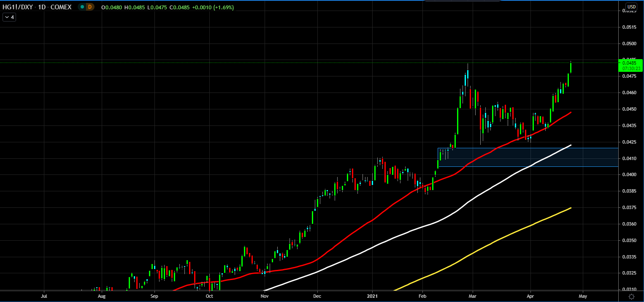Click the open value O0.0480

(112, 7)
